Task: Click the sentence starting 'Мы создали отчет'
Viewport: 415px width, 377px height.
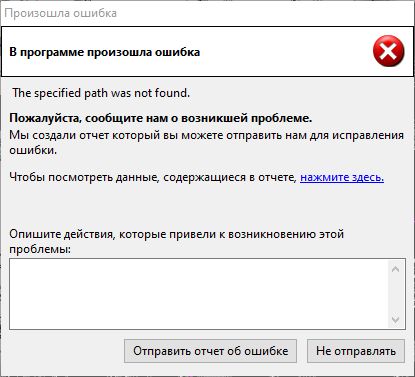Action: point(206,135)
